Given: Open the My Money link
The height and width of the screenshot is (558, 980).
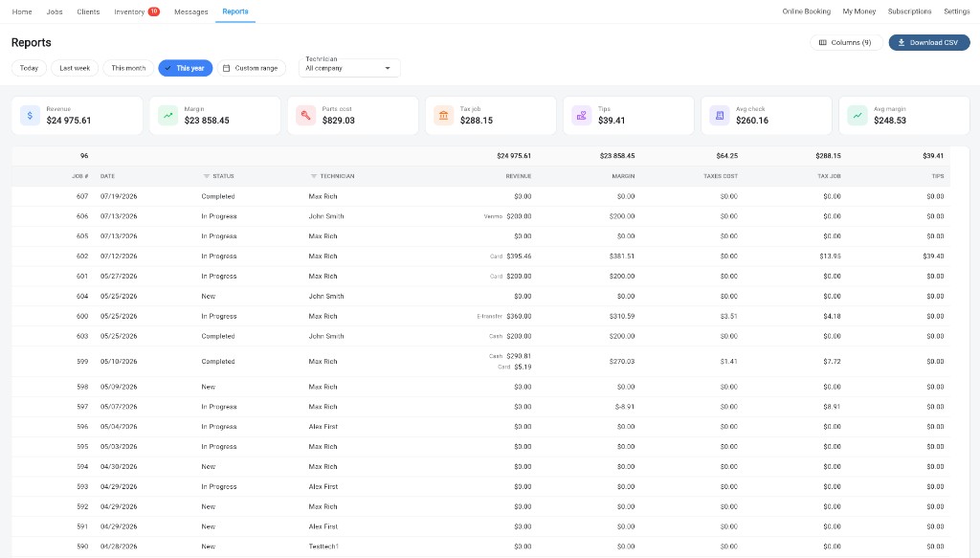Looking at the screenshot, I should [858, 11].
